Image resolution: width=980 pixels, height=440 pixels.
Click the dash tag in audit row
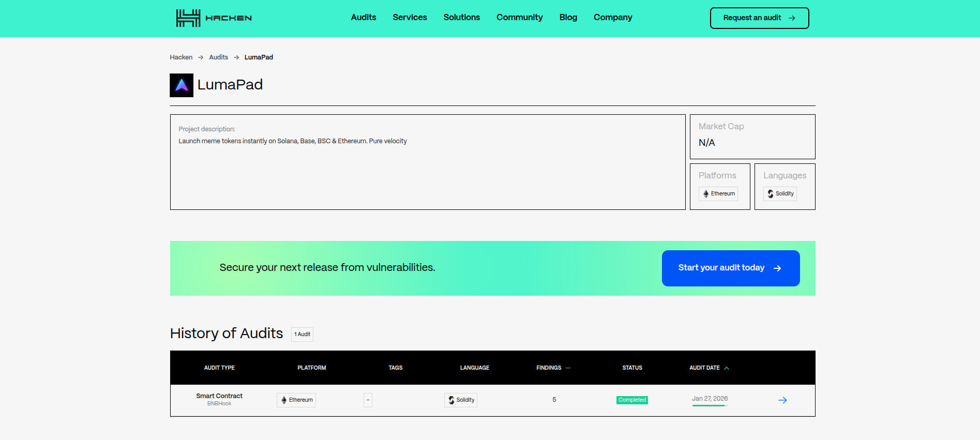[368, 400]
